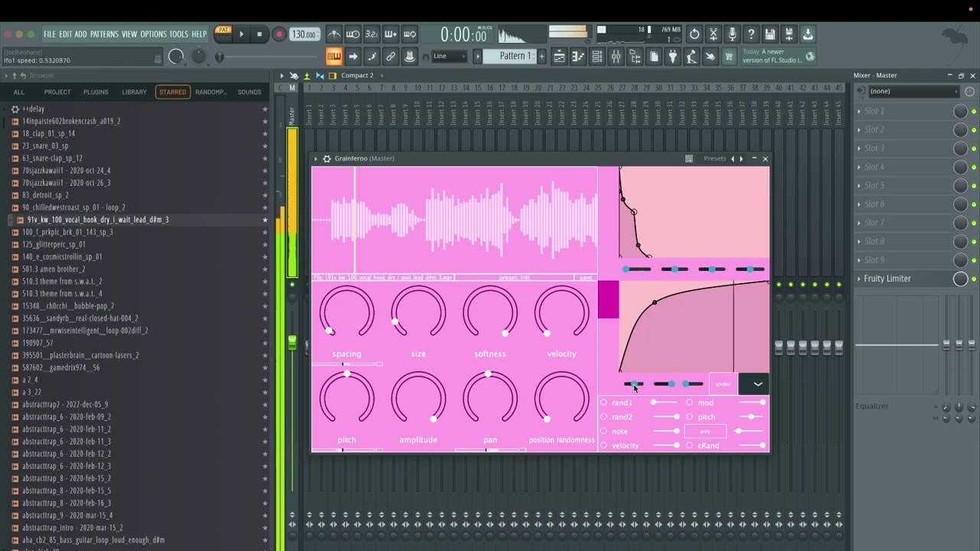Click the save button under waveform
Image resolution: width=980 pixels, height=551 pixels.
click(x=586, y=278)
